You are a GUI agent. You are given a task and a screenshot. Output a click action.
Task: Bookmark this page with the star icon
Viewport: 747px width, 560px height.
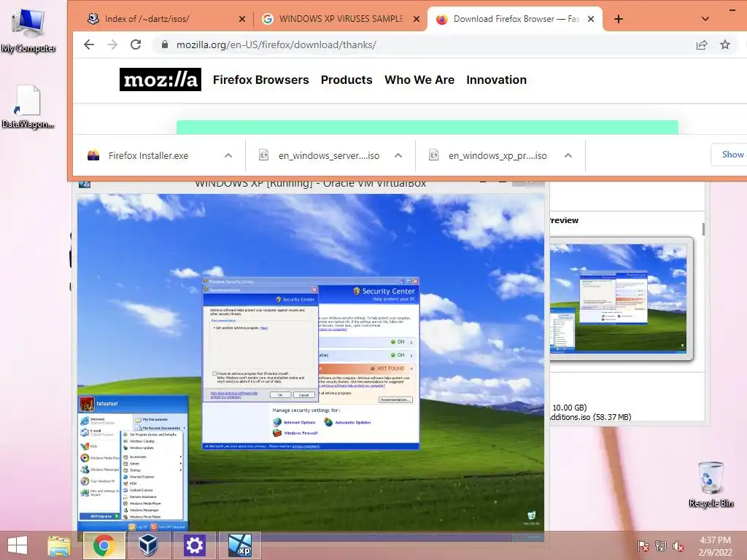[725, 44]
